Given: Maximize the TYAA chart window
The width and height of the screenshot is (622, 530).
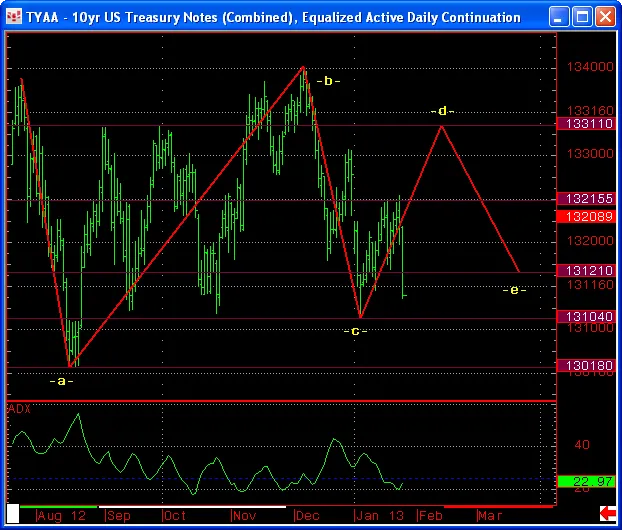Looking at the screenshot, I should tap(580, 17).
